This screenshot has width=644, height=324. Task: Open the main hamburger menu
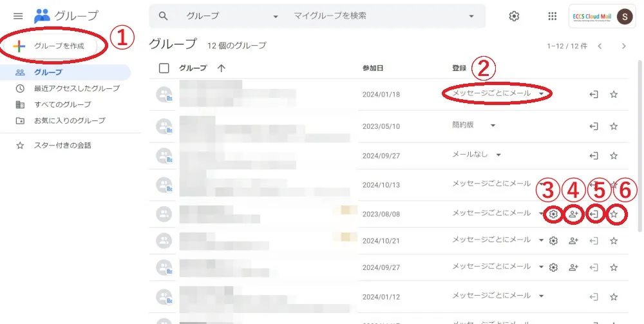point(18,15)
